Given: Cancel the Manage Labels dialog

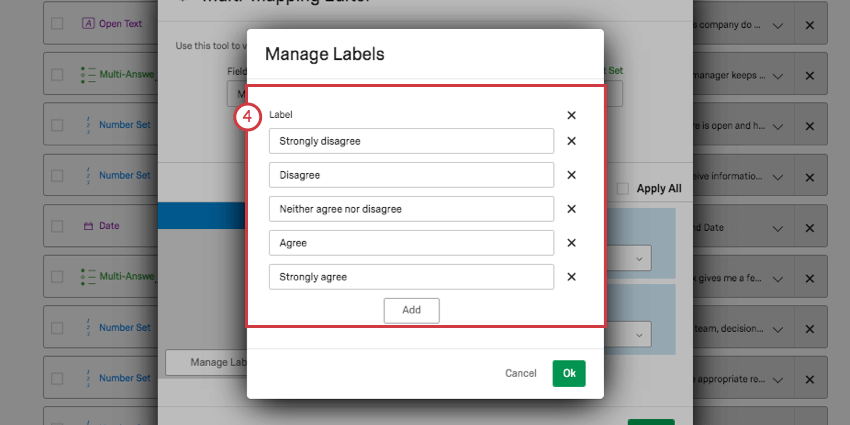Looking at the screenshot, I should click(521, 374).
